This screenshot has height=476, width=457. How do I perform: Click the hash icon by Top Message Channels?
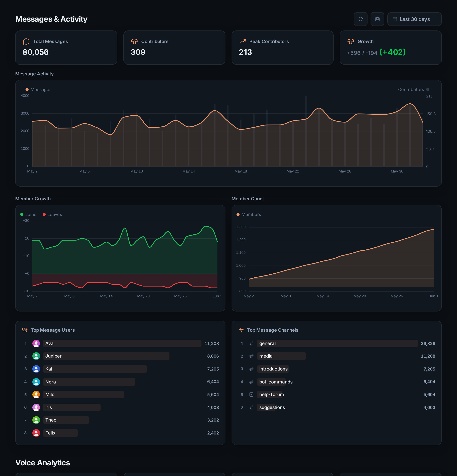pos(241,330)
